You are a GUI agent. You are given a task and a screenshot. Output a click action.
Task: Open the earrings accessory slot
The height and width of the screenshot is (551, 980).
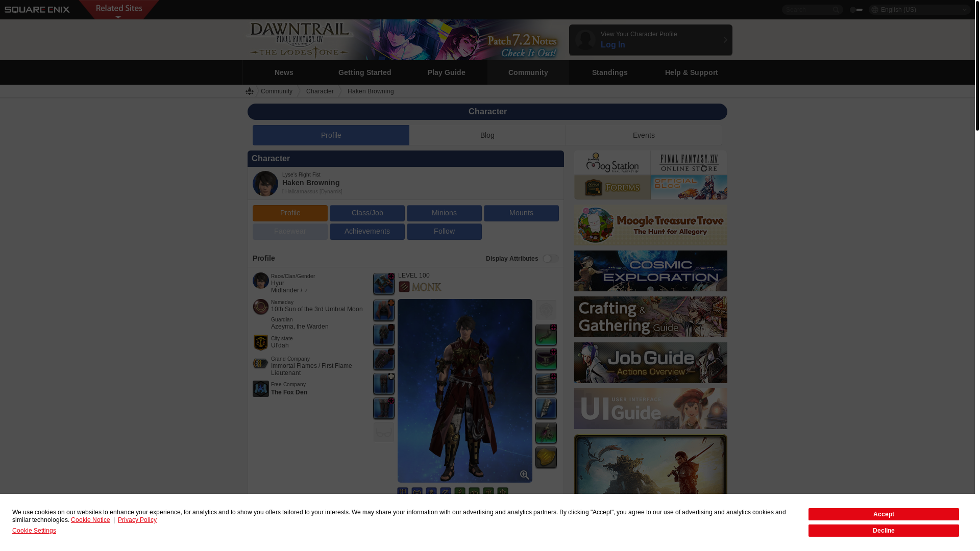point(546,335)
